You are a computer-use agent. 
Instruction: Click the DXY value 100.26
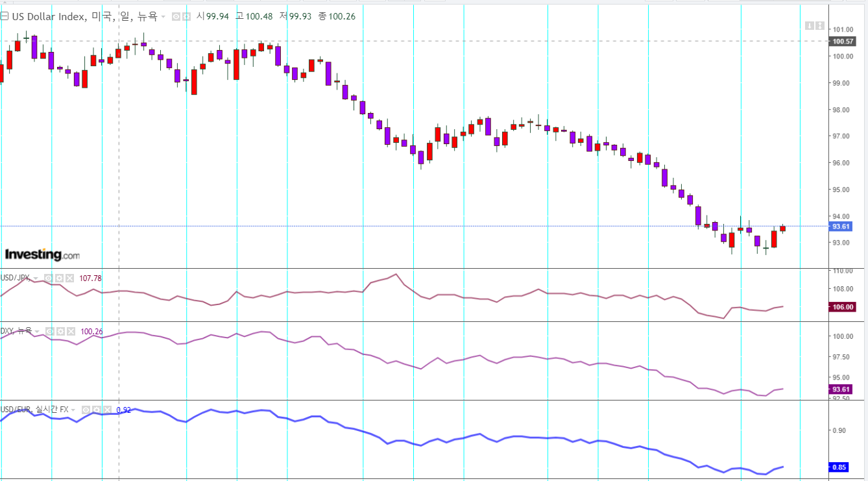click(91, 332)
